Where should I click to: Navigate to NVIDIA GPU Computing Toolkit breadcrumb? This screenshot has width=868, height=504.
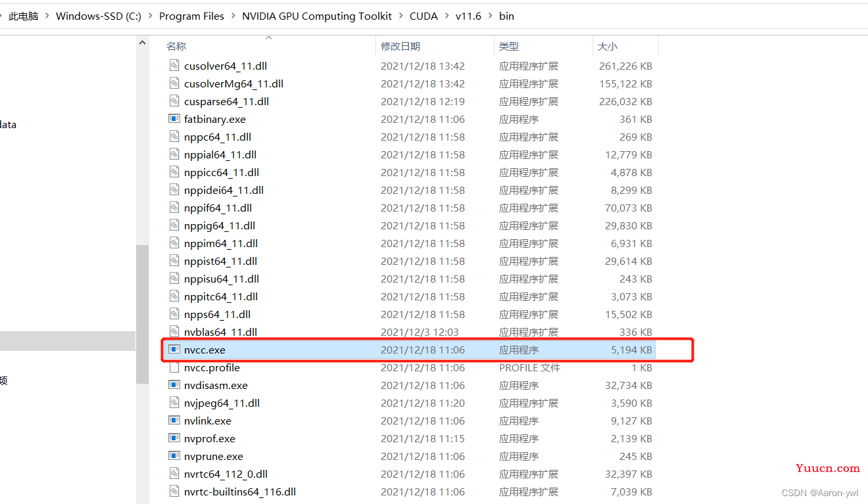[317, 16]
